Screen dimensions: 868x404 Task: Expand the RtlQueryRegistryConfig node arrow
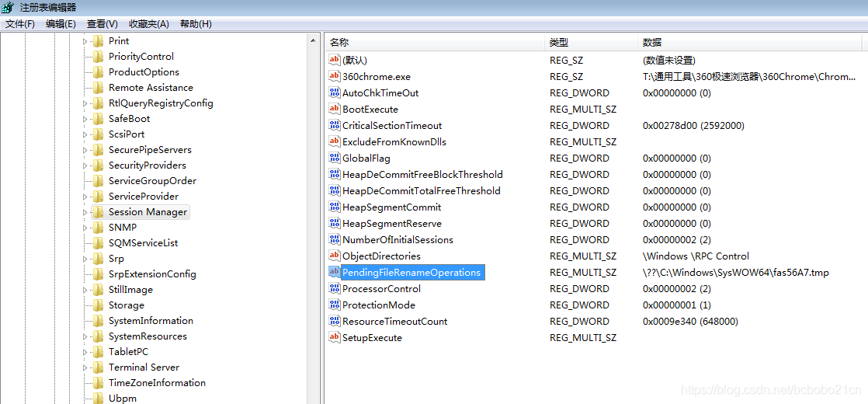(85, 103)
